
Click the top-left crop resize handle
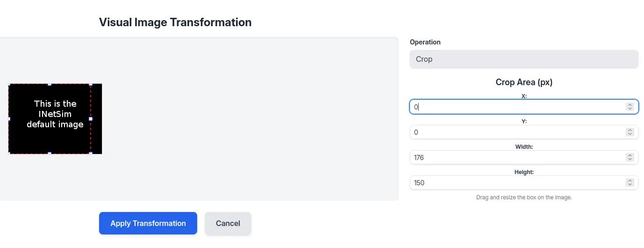coord(9,84)
